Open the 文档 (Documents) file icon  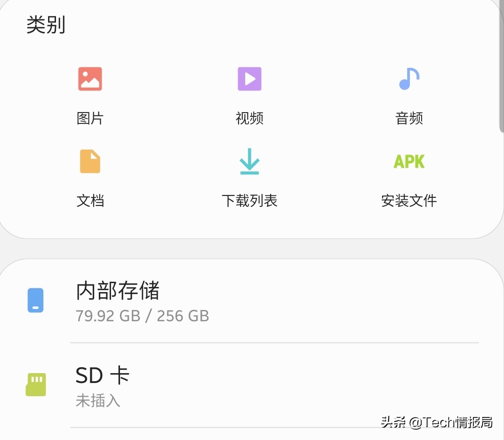tap(90, 161)
